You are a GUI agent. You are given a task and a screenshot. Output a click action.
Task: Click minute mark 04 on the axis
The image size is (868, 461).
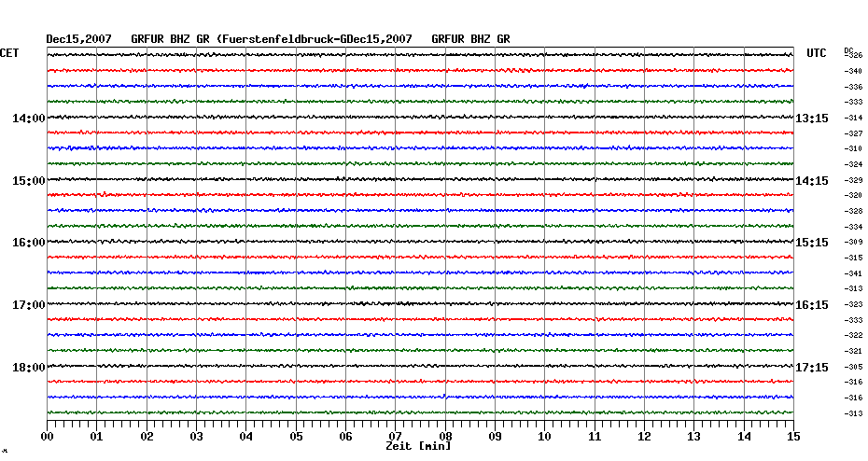click(246, 437)
